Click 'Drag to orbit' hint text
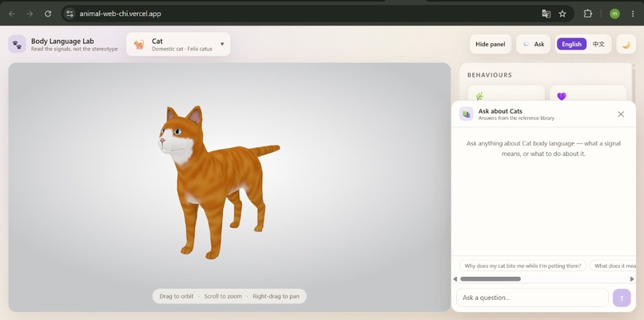 [177, 296]
